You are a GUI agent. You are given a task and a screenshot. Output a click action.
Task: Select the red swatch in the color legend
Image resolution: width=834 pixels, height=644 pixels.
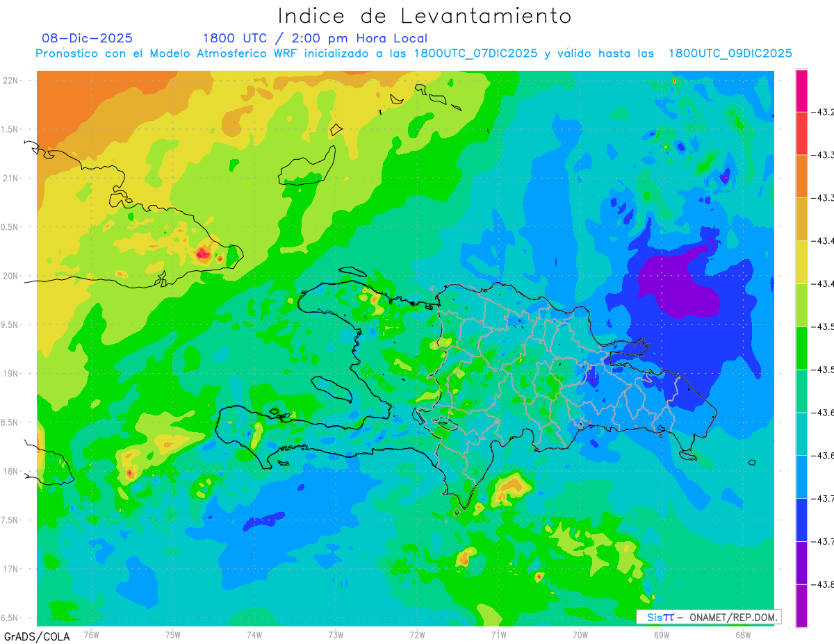(801, 133)
